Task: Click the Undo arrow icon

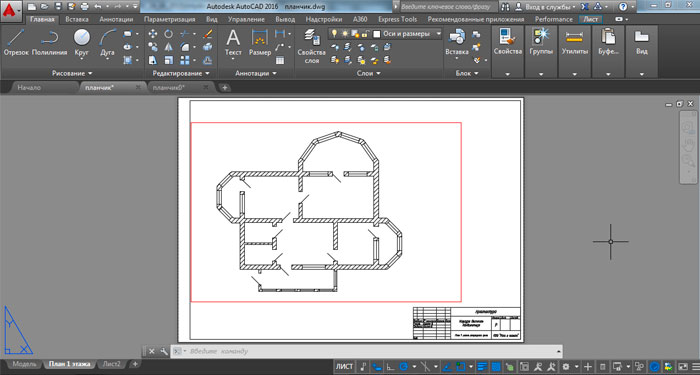Action: coord(98,7)
